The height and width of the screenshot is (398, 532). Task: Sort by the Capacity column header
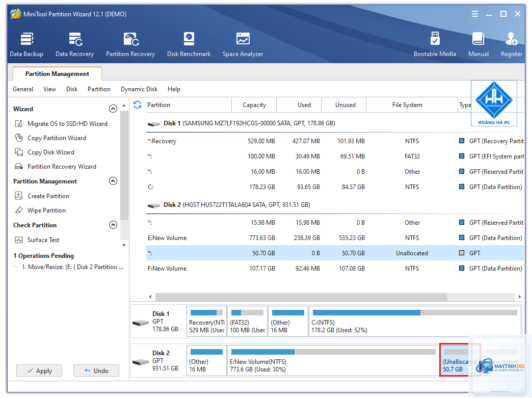click(x=254, y=105)
